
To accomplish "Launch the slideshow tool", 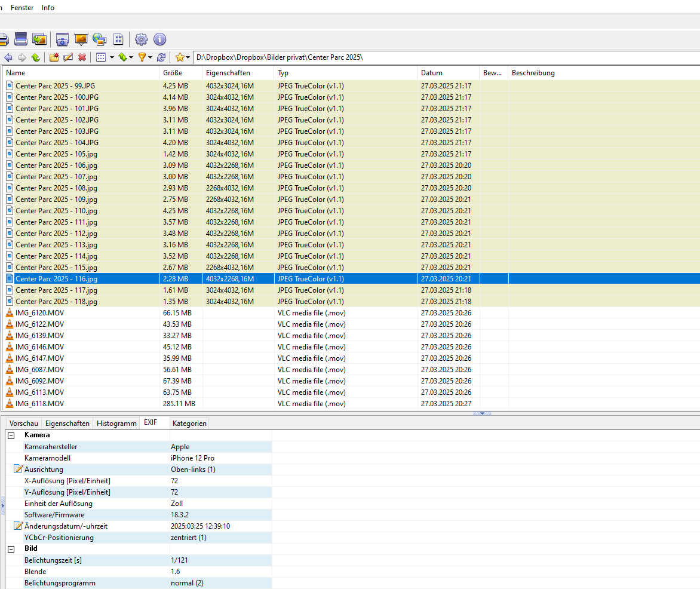I will (x=81, y=39).
